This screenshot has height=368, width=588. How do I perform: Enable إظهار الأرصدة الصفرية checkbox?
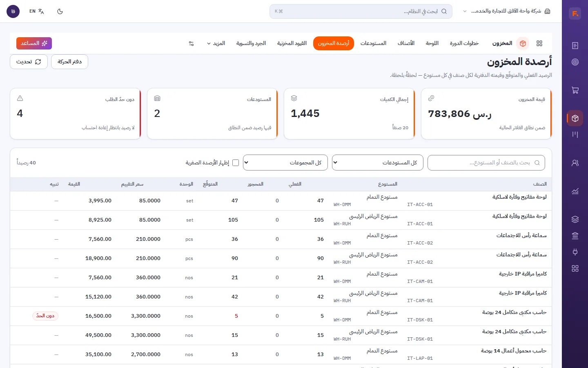coord(236,163)
